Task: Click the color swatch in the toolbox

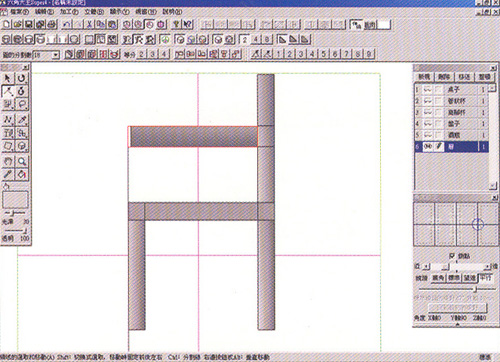Action: click(x=15, y=200)
